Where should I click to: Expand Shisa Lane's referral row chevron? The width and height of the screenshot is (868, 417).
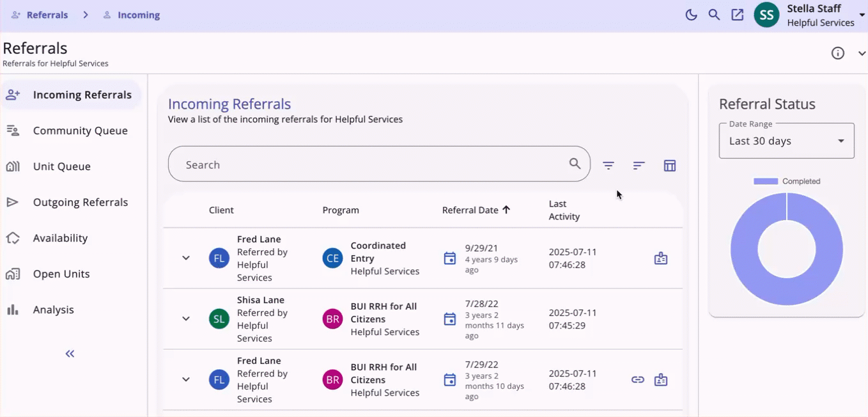pos(186,319)
